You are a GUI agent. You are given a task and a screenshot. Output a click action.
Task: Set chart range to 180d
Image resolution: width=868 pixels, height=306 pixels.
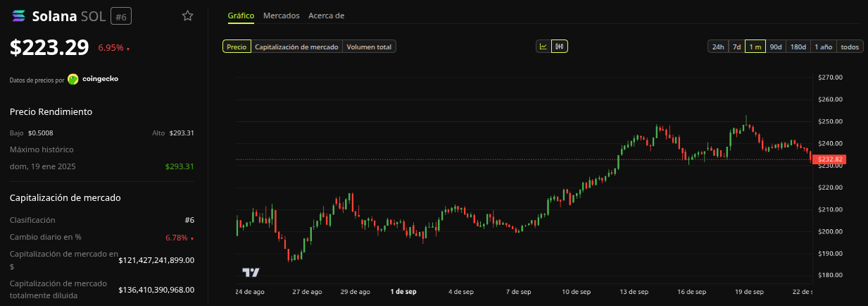[798, 47]
